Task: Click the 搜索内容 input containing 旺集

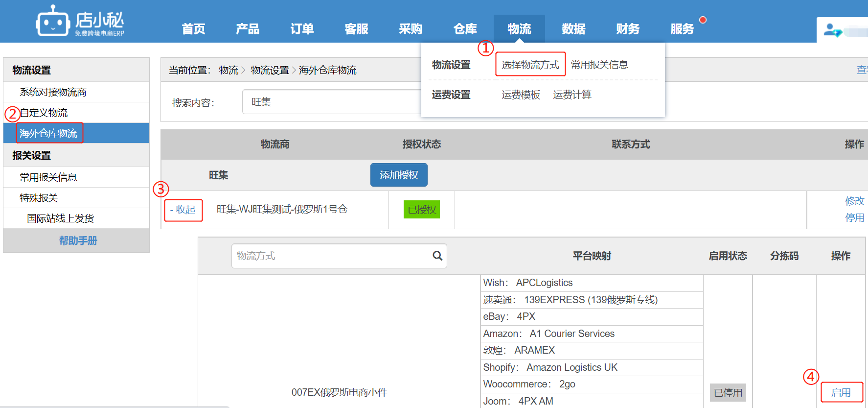Action: point(332,102)
